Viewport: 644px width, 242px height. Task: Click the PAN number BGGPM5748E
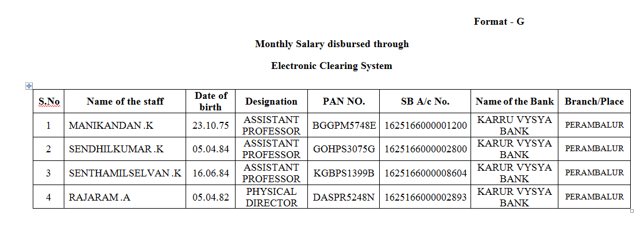click(344, 125)
